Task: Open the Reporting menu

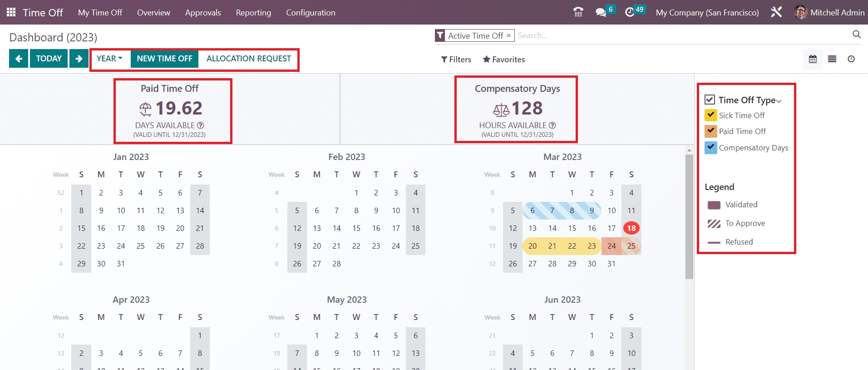Action: click(x=253, y=13)
